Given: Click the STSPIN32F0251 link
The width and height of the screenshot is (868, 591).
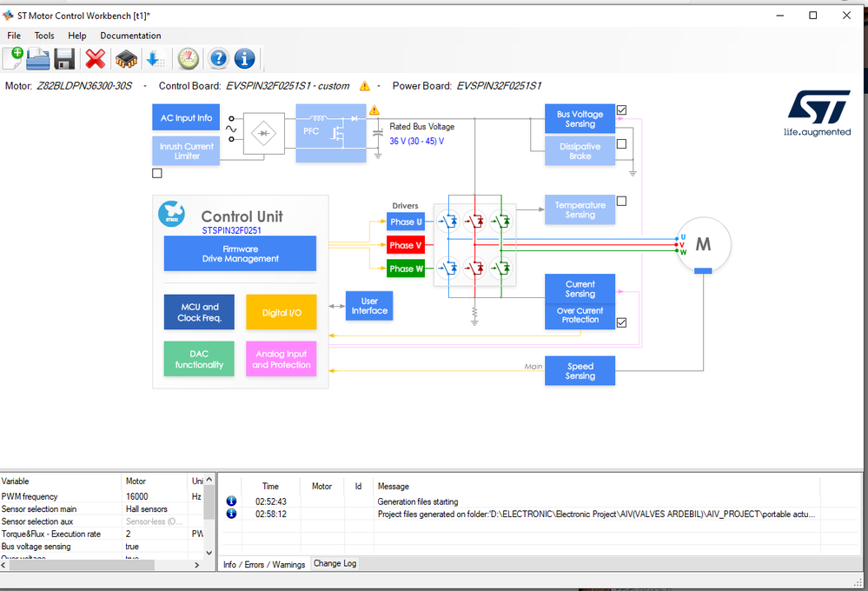Looking at the screenshot, I should point(231,230).
